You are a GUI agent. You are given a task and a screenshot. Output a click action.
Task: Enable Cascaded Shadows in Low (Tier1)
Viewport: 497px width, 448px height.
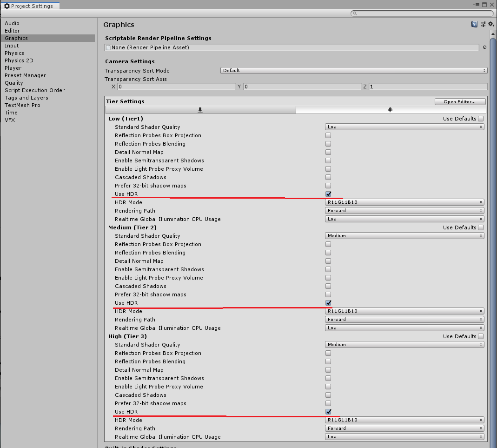click(x=328, y=177)
